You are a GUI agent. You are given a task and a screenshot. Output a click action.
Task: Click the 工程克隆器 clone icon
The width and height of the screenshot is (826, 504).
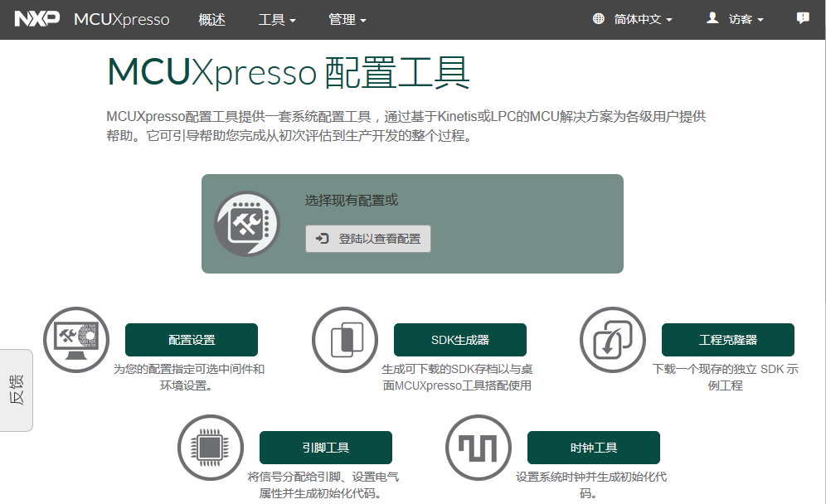click(x=613, y=340)
